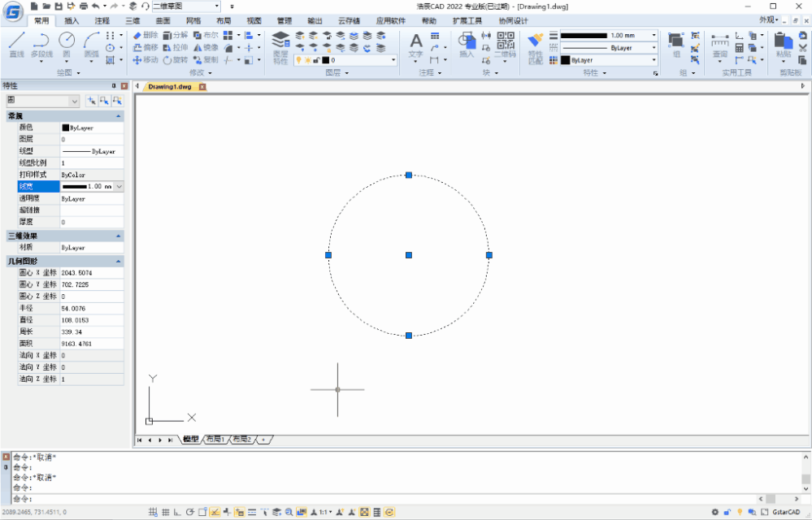Open the 视图 ribbon tab
This screenshot has width=812, height=520.
click(x=254, y=20)
